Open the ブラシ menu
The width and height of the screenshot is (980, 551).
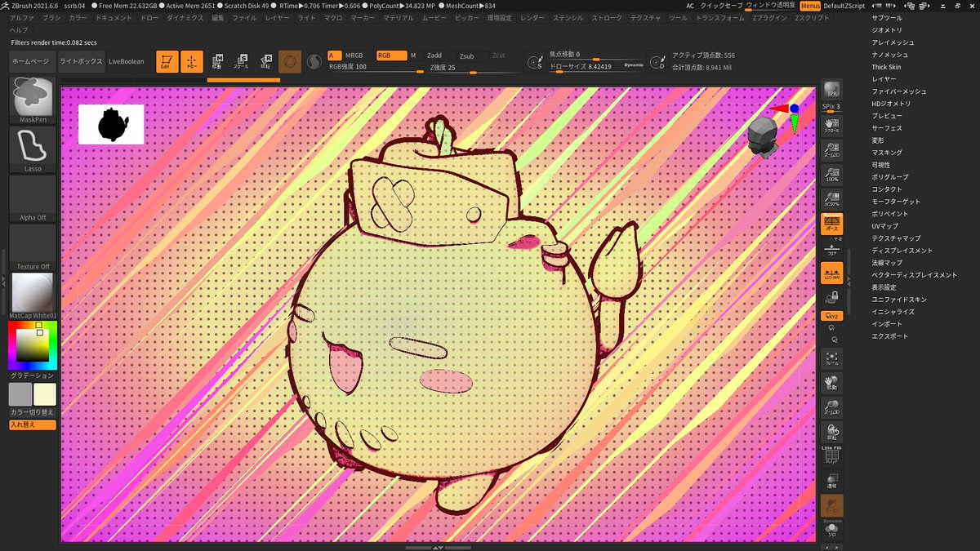pos(51,17)
